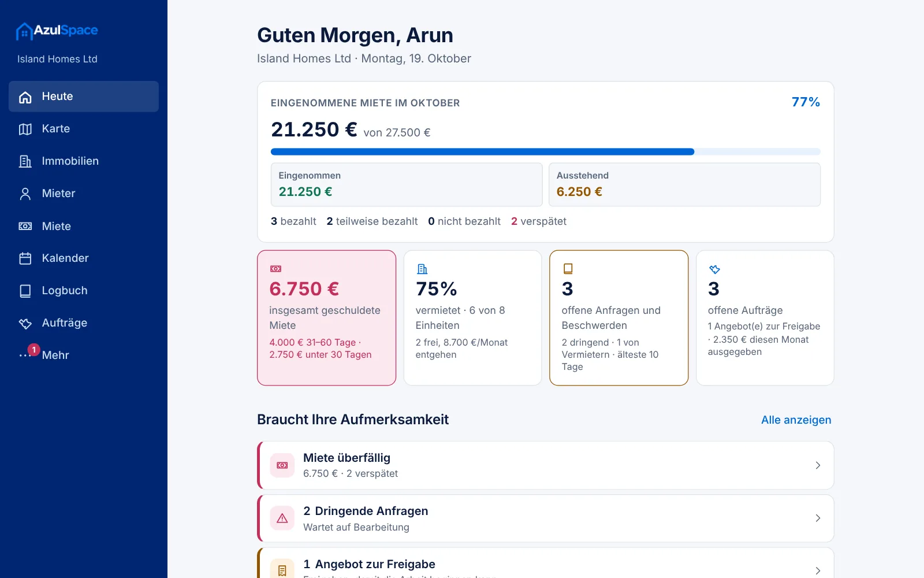Open the offene Anfragen und Beschwerden card
Image resolution: width=924 pixels, height=578 pixels.
tap(619, 318)
